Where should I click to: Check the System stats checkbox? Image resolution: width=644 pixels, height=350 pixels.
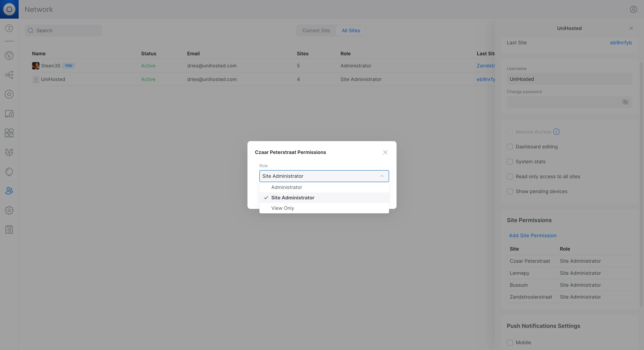point(510,162)
